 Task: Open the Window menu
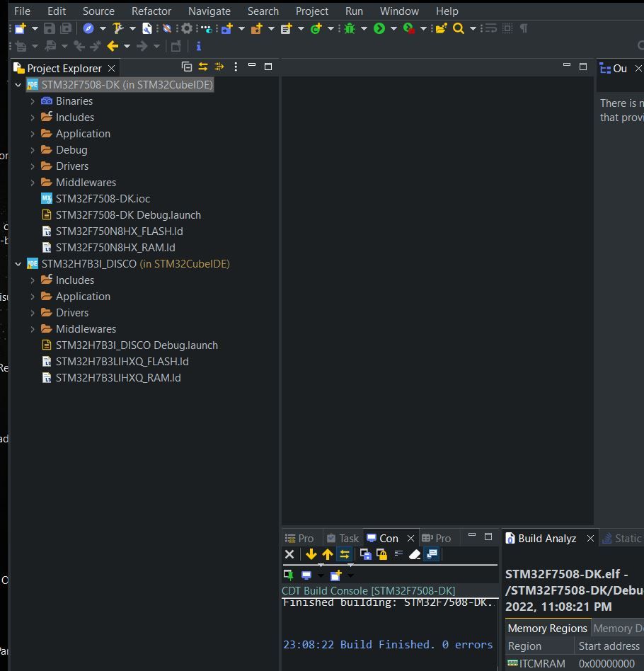(399, 11)
